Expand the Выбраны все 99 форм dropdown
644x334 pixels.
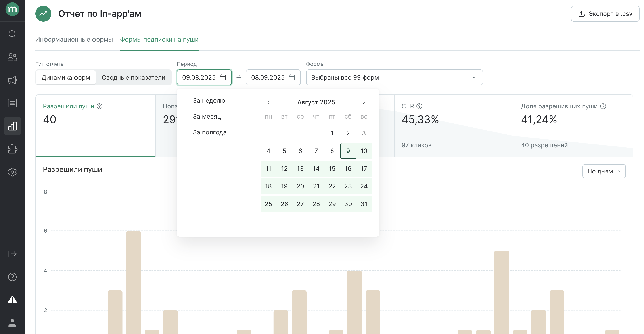tap(394, 77)
